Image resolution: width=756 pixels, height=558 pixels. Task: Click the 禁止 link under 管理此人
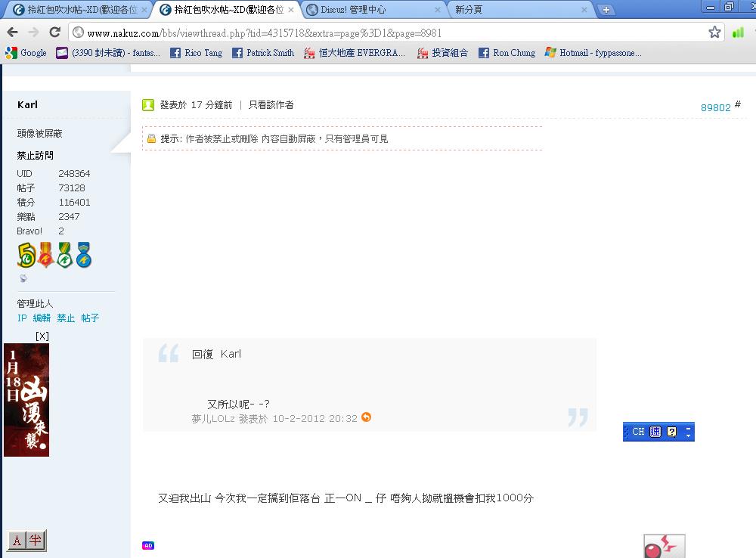[x=66, y=318]
